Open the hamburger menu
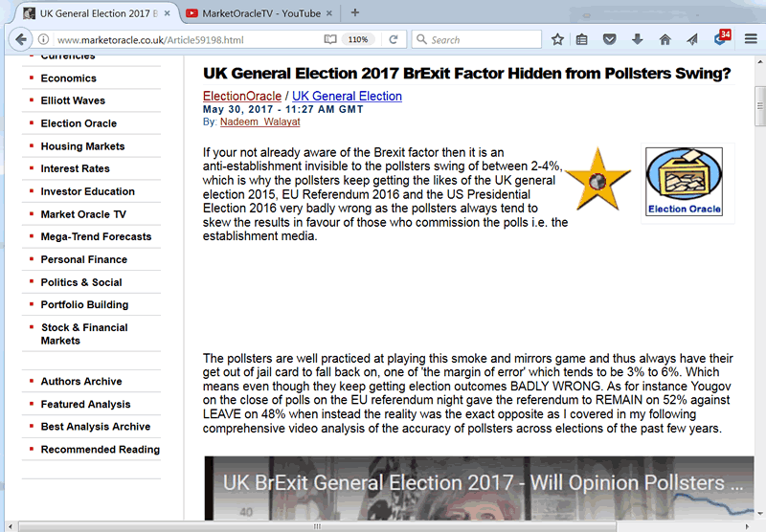Screen dimensions: 766x532 (751, 39)
